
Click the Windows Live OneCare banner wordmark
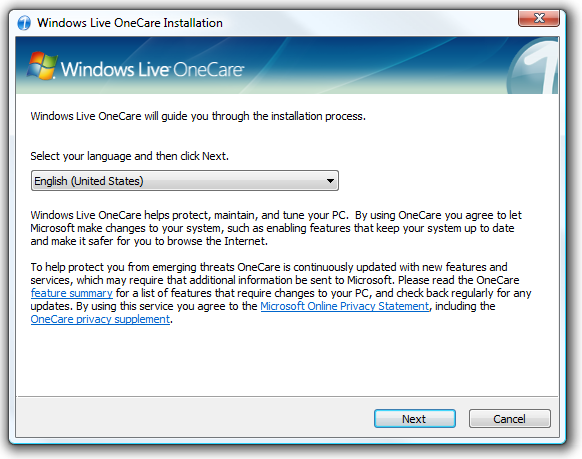152,69
